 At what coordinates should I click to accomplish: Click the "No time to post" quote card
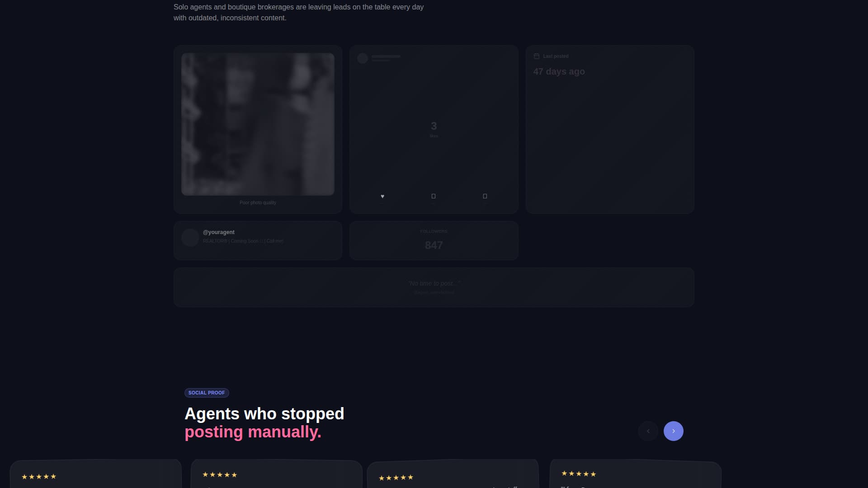point(434,287)
